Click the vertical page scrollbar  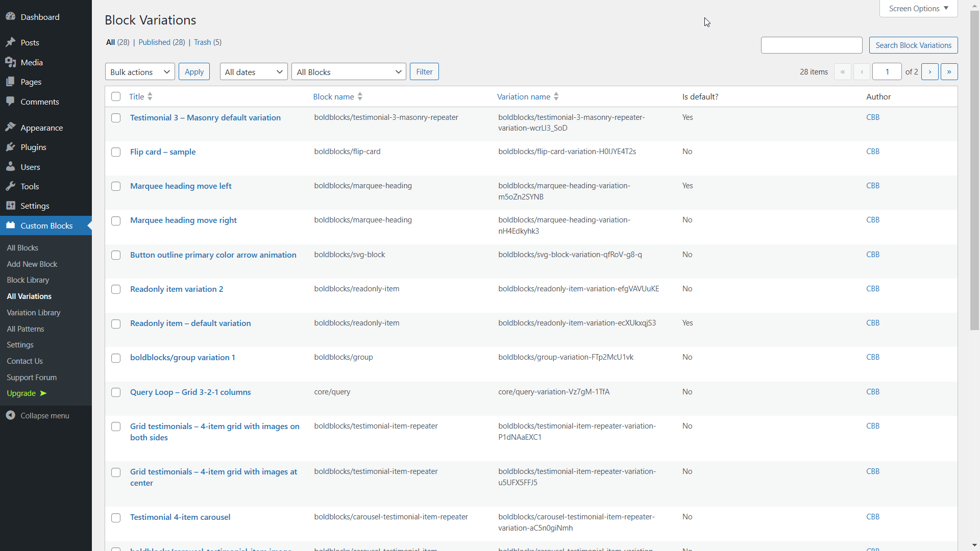[x=974, y=171]
